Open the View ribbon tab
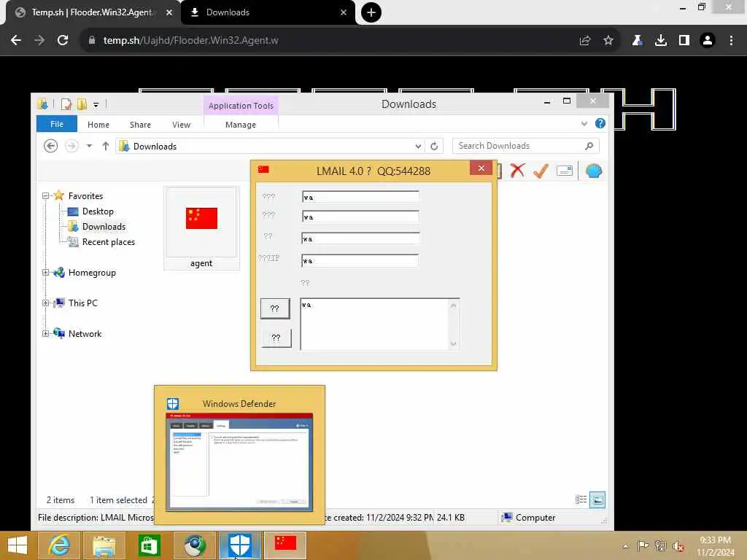 [x=181, y=124]
